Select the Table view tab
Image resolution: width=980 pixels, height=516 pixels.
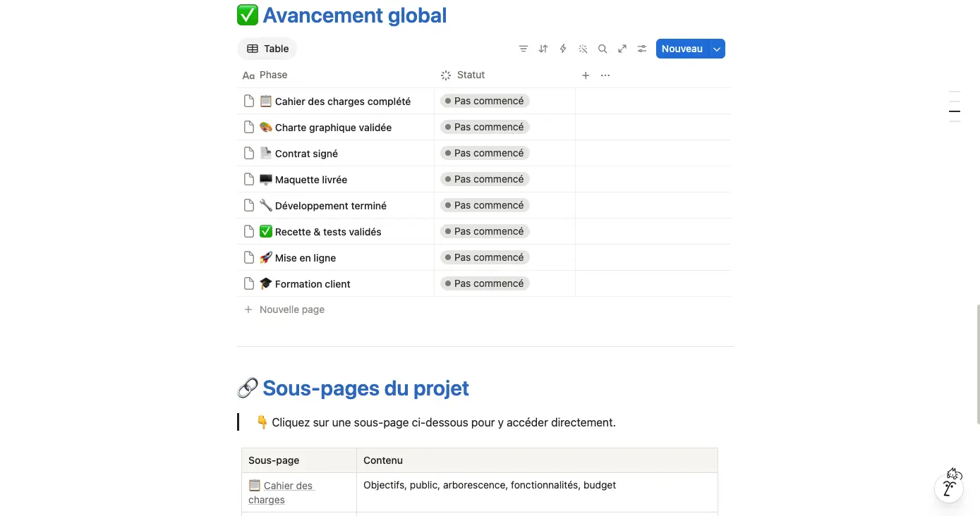(x=267, y=49)
